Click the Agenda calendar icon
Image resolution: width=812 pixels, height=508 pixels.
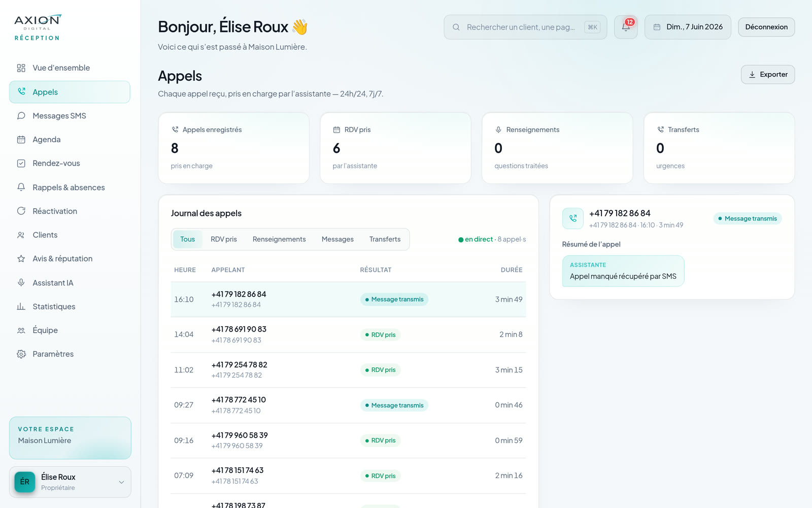click(x=21, y=140)
